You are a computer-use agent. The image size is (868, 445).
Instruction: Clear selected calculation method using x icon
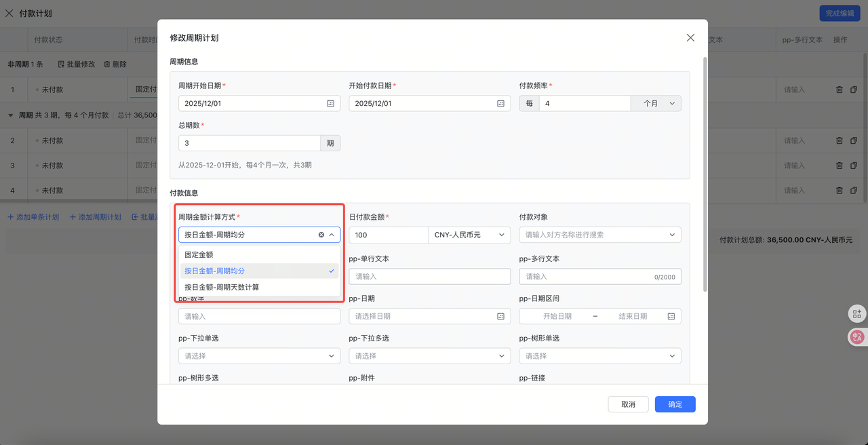click(321, 235)
